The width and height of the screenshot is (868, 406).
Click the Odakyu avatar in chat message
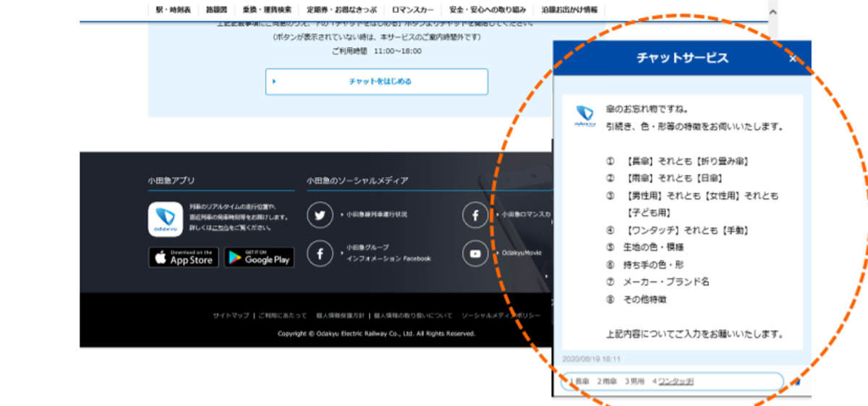[584, 115]
